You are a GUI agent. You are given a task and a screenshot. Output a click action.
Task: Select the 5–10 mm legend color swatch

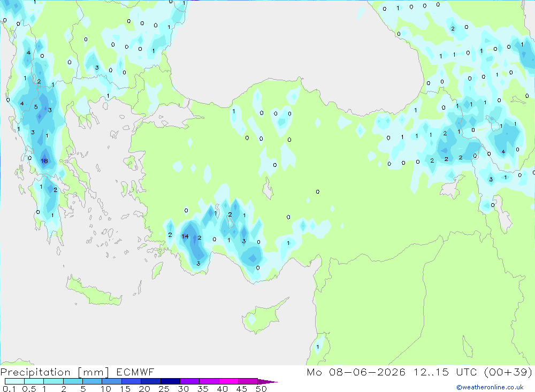(x=92, y=381)
